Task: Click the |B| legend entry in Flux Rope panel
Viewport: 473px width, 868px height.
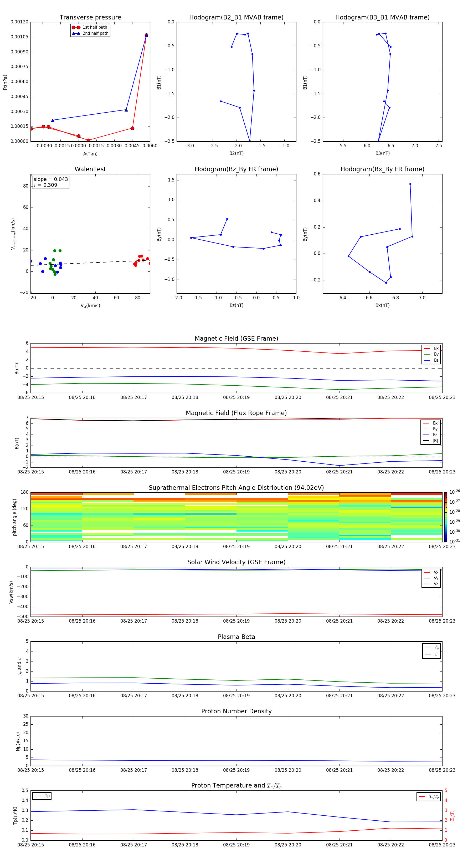Action: [431, 441]
